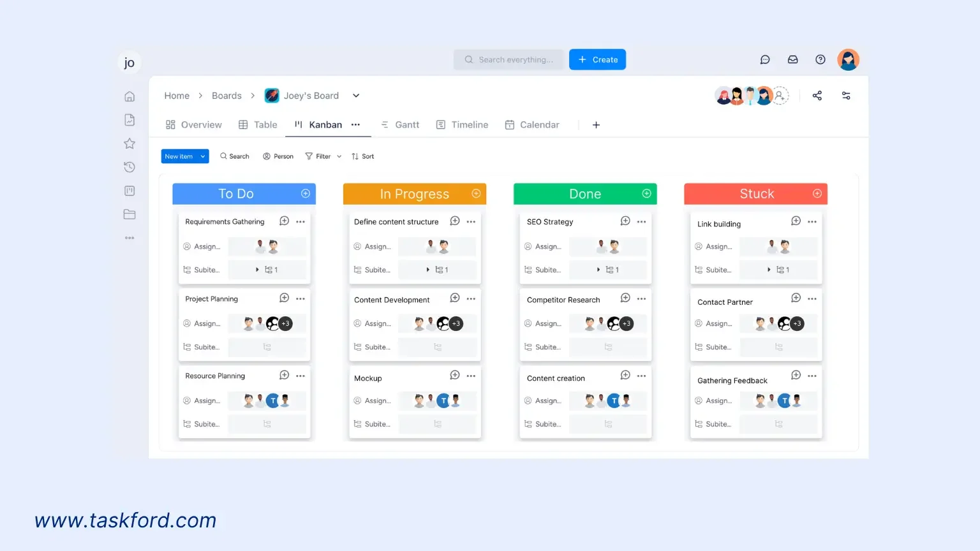Click the Create button
Image resolution: width=980 pixels, height=551 pixels.
pyautogui.click(x=597, y=59)
